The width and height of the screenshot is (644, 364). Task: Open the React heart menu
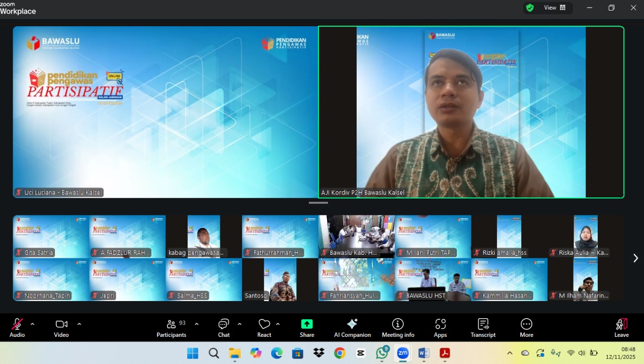[x=264, y=328]
